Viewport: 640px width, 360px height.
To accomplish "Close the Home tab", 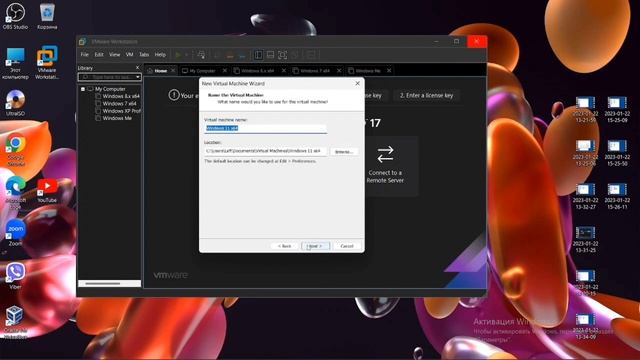I will (173, 71).
